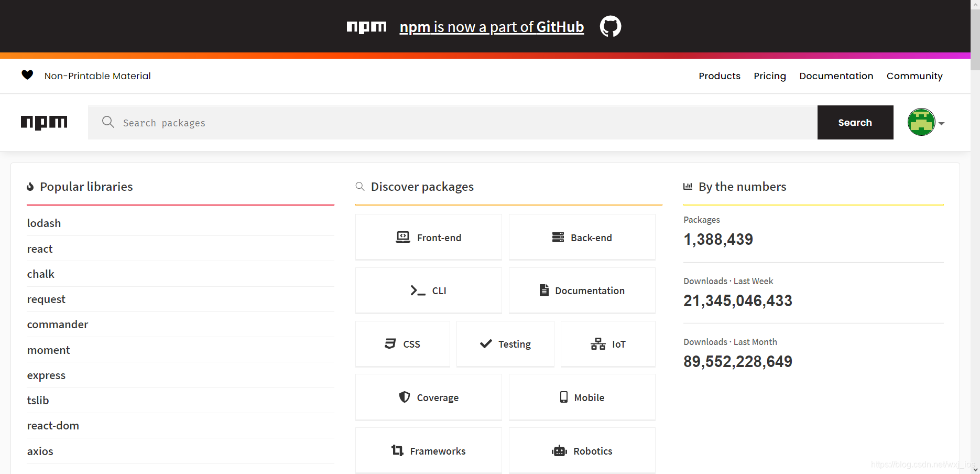Open the Back-end package category
The image size is (980, 474).
pos(582,237)
